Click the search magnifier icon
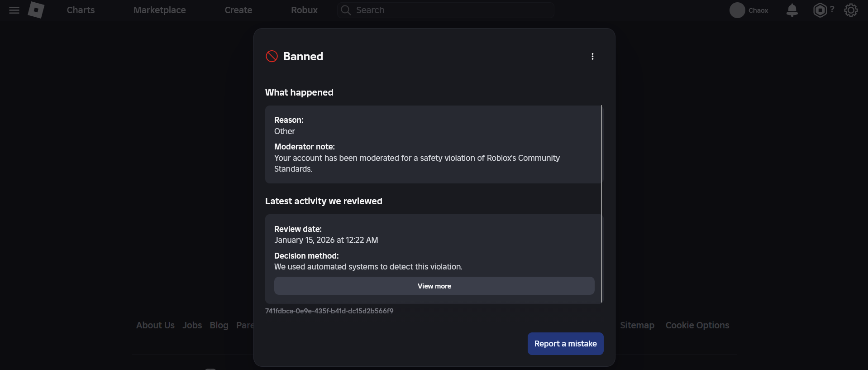 (x=346, y=10)
